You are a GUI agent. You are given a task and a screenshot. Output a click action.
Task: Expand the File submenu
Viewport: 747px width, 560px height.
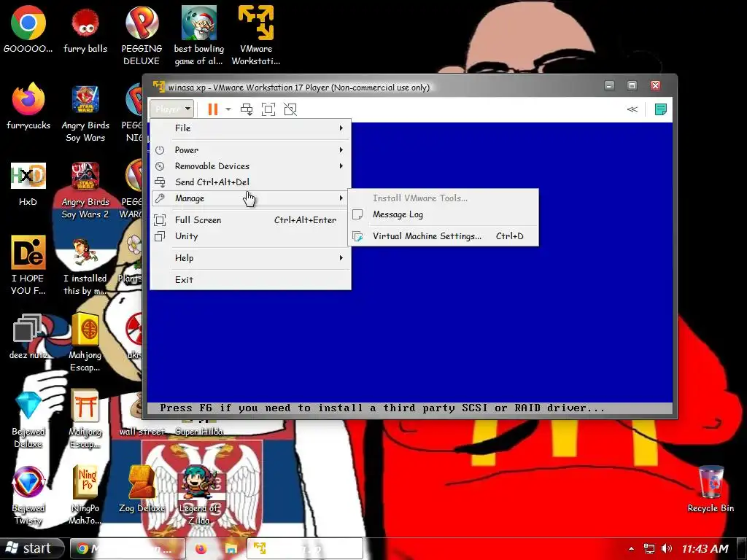pyautogui.click(x=251, y=128)
